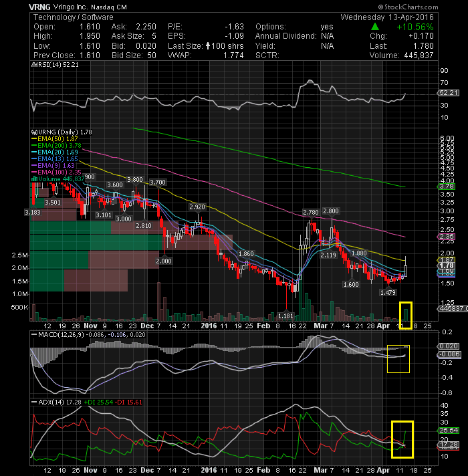
Task: Click the green 3.78 tag on price axis
Action: (x=447, y=186)
